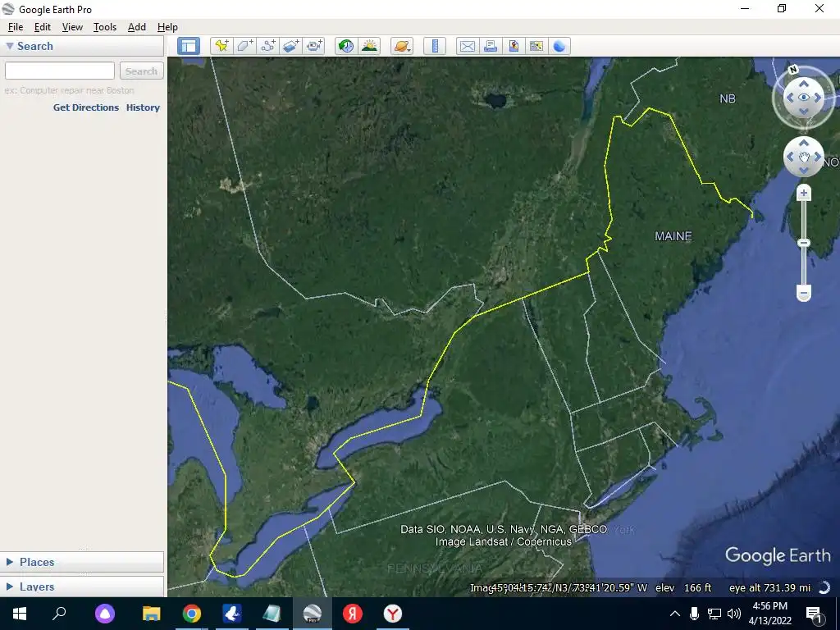The image size is (840, 630).
Task: Click the Print icon in the toolbar
Action: 491,46
